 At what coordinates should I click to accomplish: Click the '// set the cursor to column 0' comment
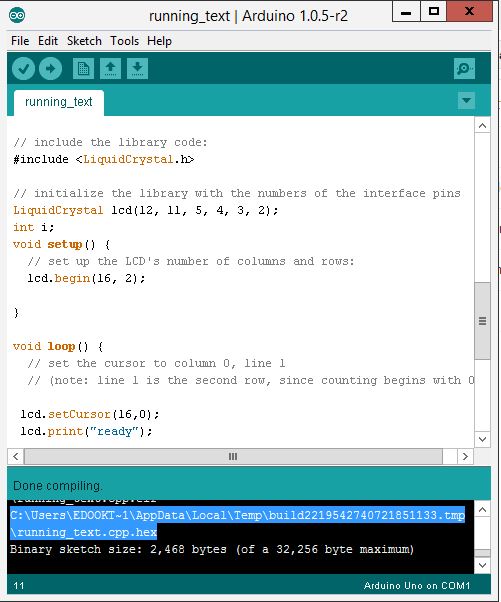click(x=156, y=363)
